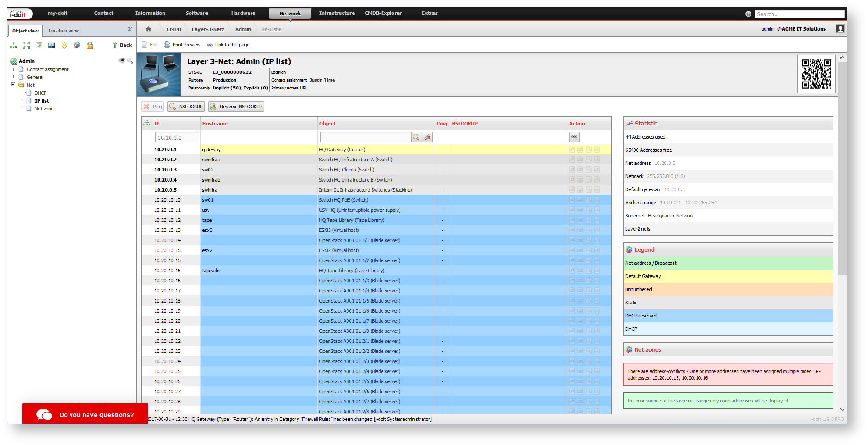Collapse the Net folder in tree
The width and height of the screenshot is (868, 445).
click(x=13, y=85)
